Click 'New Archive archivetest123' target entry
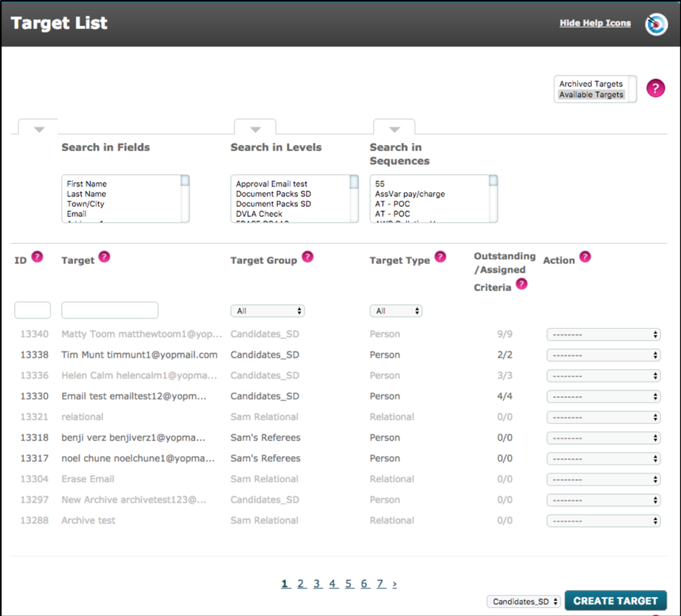The height and width of the screenshot is (616, 681). pos(133,500)
